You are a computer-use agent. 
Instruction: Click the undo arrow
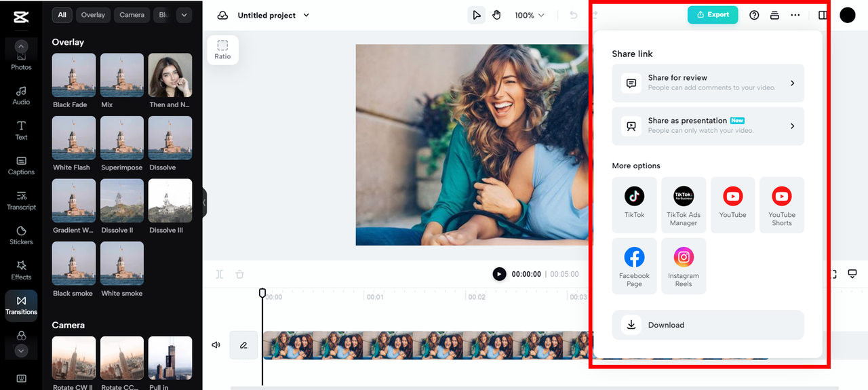tap(574, 15)
